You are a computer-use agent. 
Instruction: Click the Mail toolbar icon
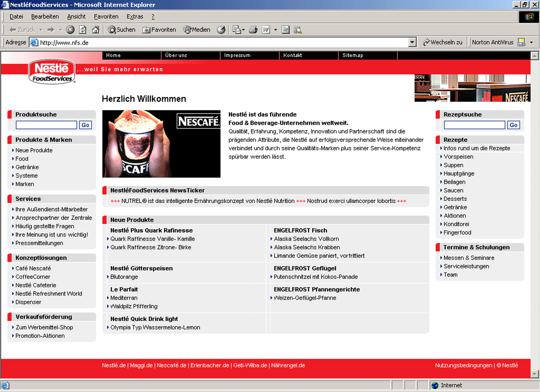236,30
